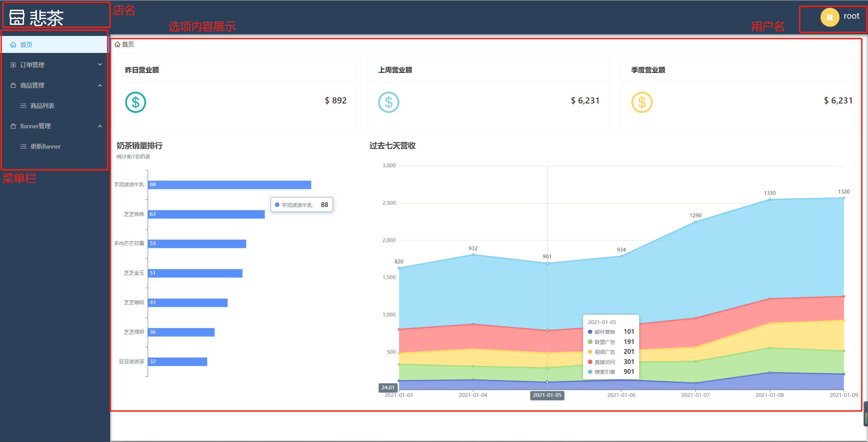Click the 奶茶销量排行 chart title

click(x=140, y=146)
